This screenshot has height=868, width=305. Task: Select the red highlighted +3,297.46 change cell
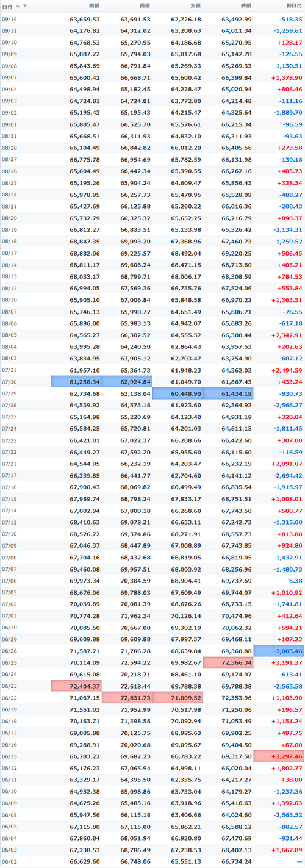pos(279,756)
